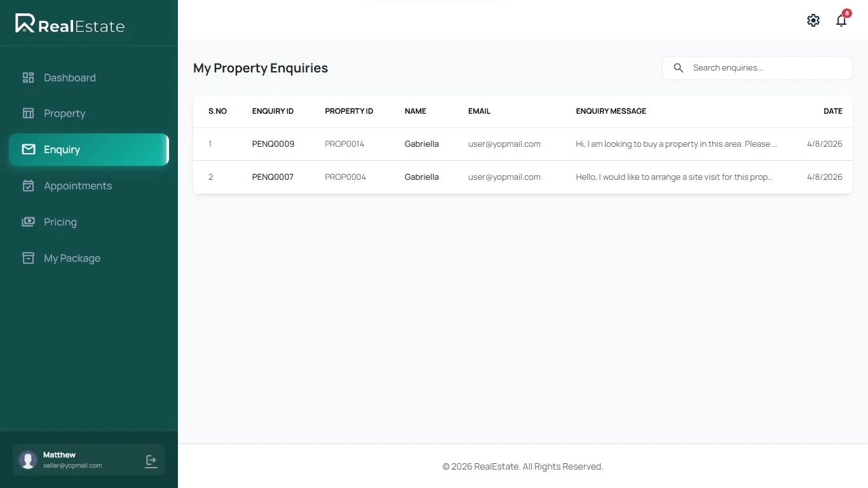Viewport: 868px width, 488px height.
Task: Open settings gear icon
Action: click(813, 20)
